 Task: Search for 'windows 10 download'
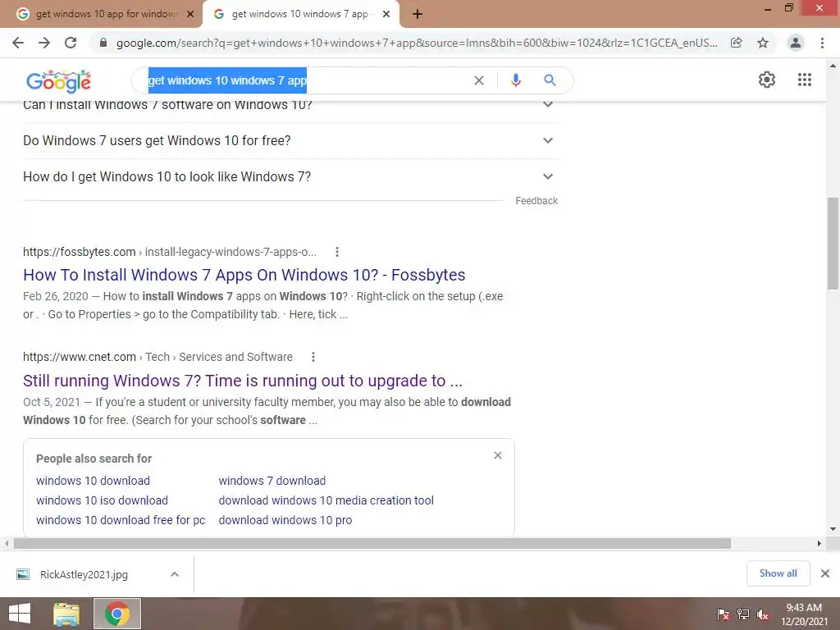[93, 481]
